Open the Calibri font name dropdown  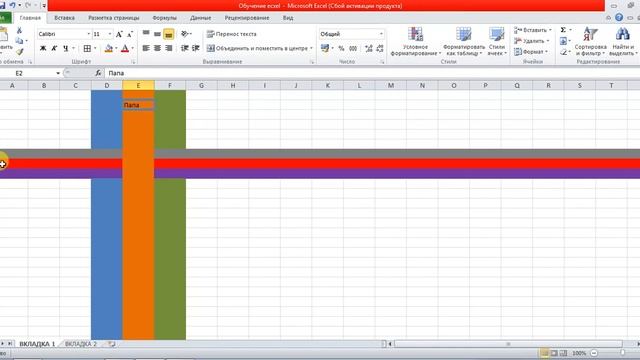[x=89, y=34]
